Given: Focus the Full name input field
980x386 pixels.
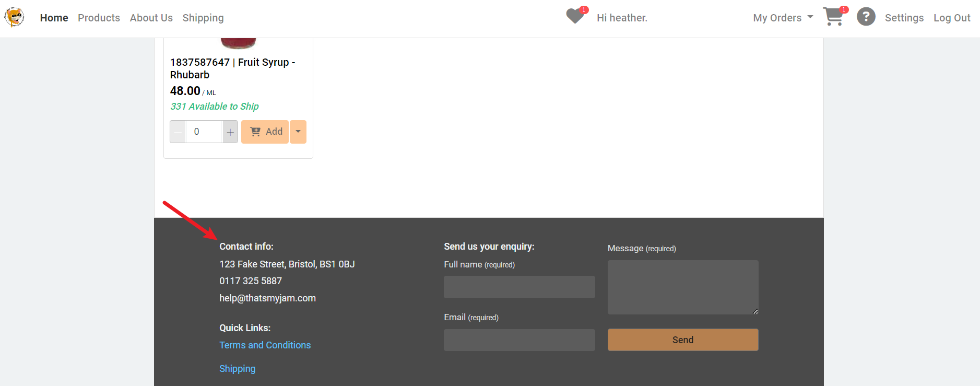Looking at the screenshot, I should click(519, 287).
